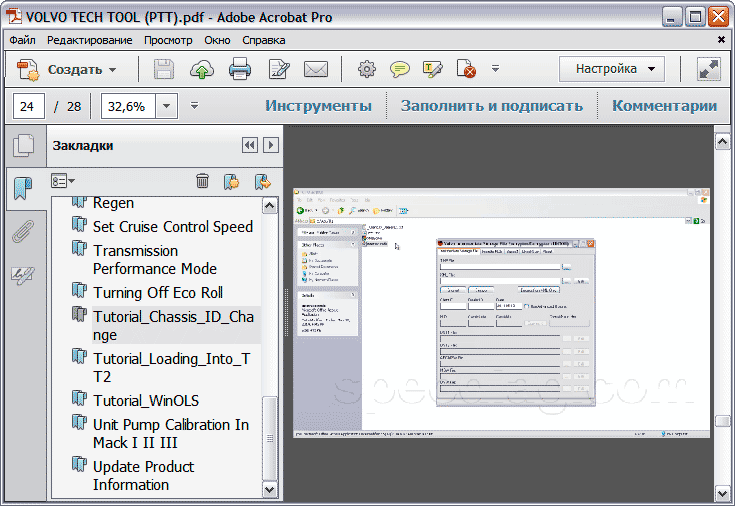
Task: Toggle read mode full-view button
Action: [x=709, y=69]
